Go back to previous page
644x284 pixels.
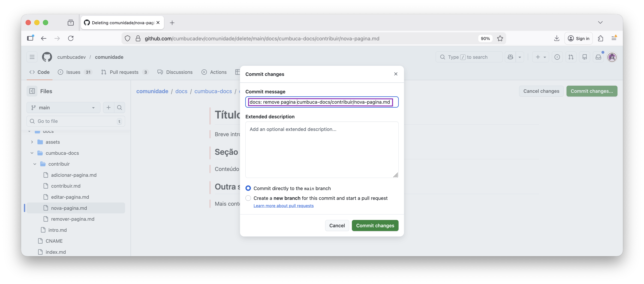[x=44, y=39]
